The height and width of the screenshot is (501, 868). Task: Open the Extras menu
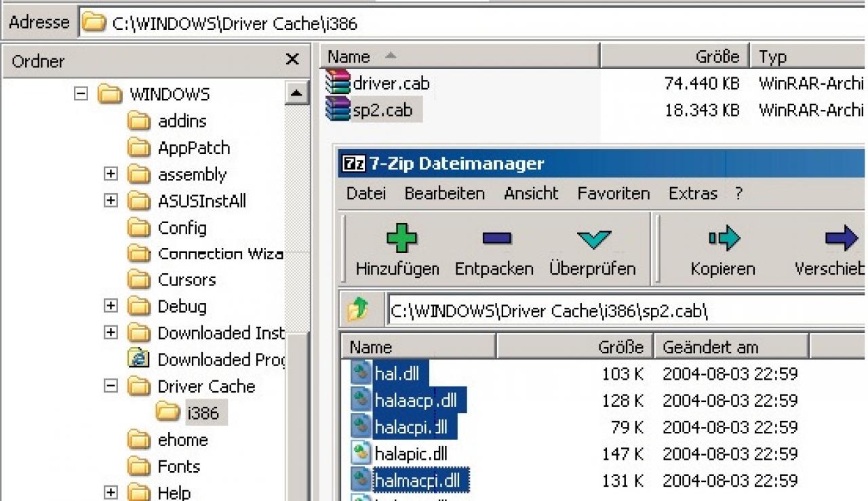pyautogui.click(x=692, y=193)
